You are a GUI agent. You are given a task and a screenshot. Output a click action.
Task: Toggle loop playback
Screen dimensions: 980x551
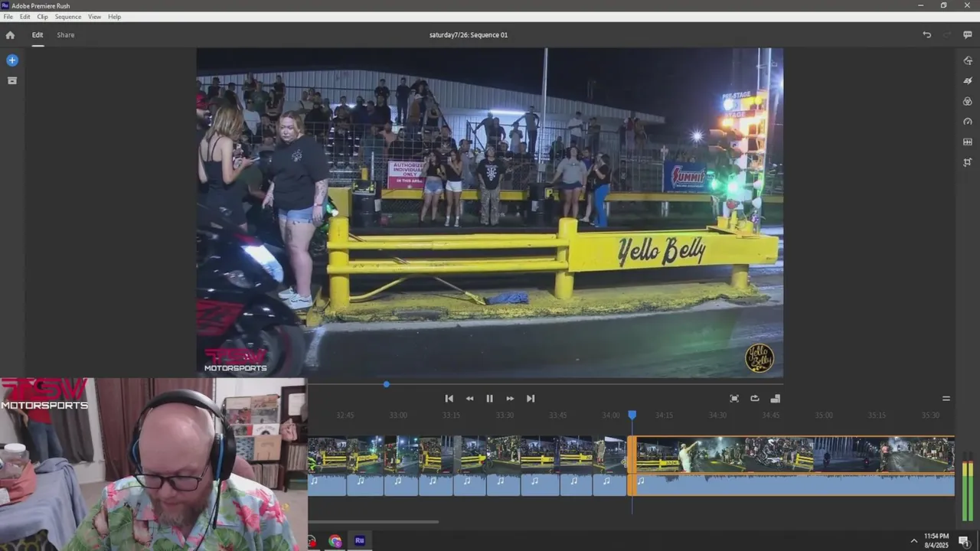click(x=755, y=399)
